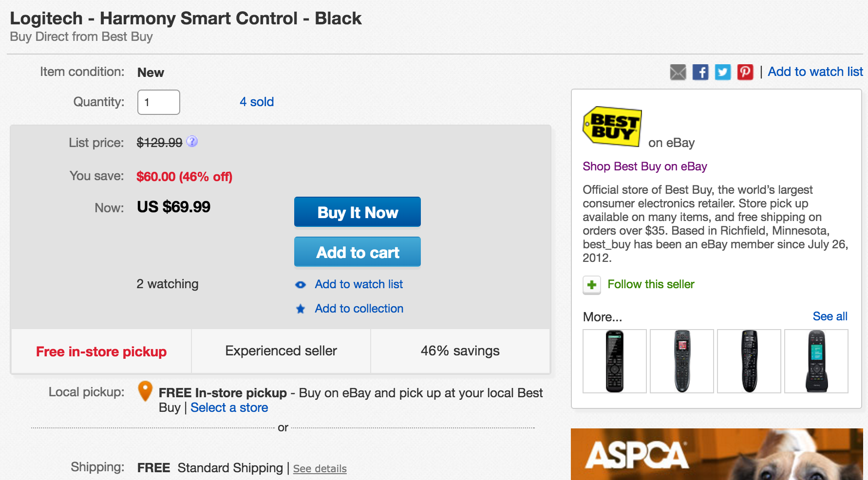Click the blue star collection icon
Viewport: 868px width, 480px height.
(x=301, y=309)
